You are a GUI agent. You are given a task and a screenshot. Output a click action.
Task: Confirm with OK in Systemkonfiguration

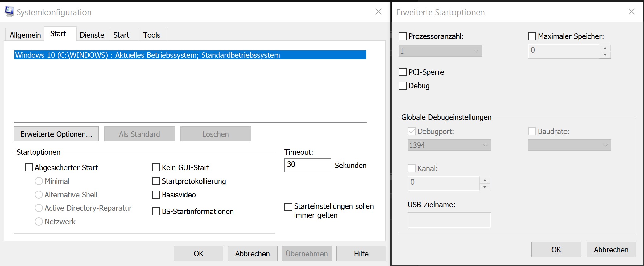click(198, 254)
